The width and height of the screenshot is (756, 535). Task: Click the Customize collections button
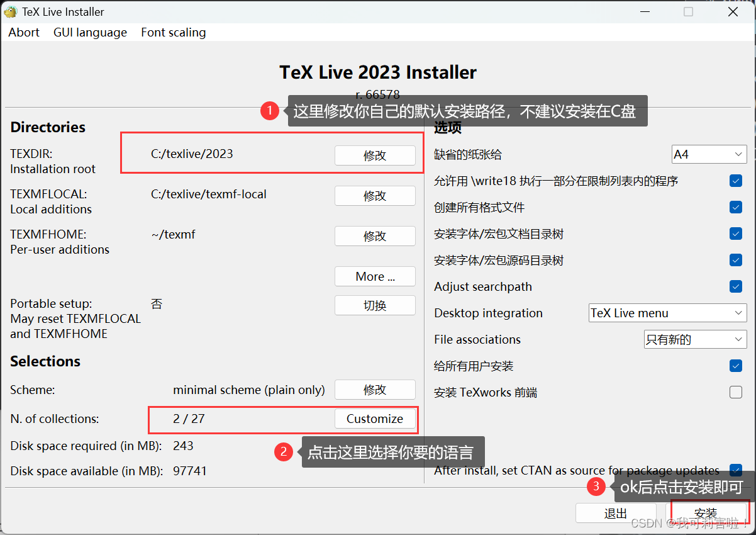(x=375, y=419)
